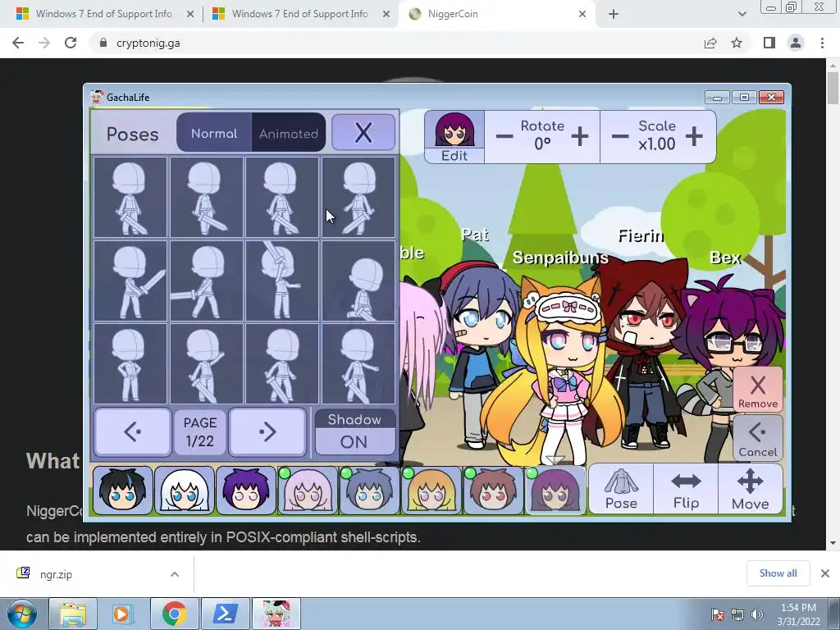Decrease rotation with minus button

click(x=504, y=137)
